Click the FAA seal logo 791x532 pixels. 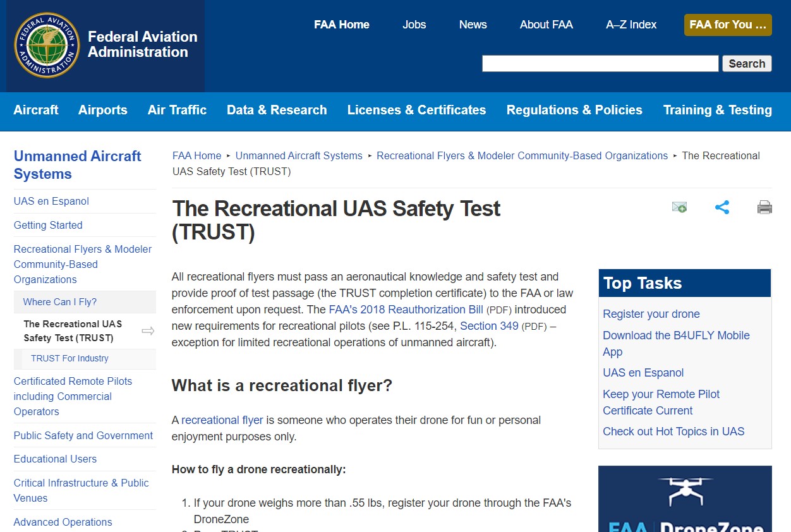[47, 45]
